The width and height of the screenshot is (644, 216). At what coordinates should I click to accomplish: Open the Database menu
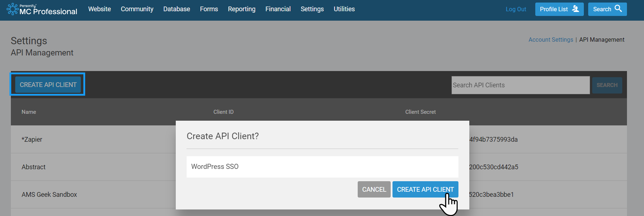click(x=176, y=9)
